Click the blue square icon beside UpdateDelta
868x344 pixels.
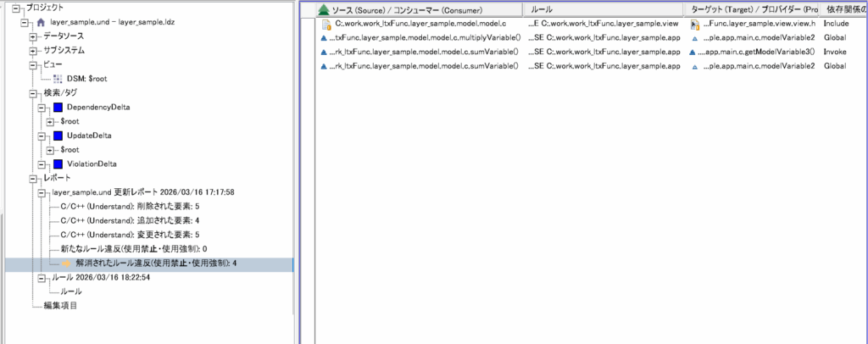[x=58, y=136]
